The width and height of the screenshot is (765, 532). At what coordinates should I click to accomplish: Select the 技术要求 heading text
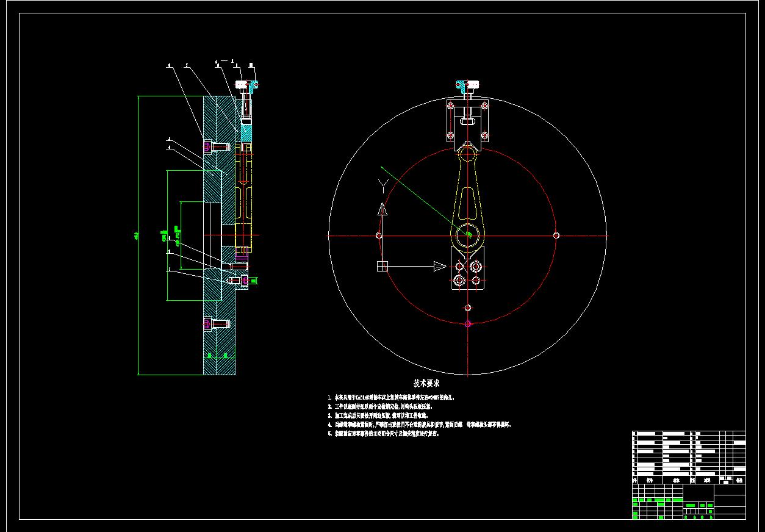click(426, 384)
